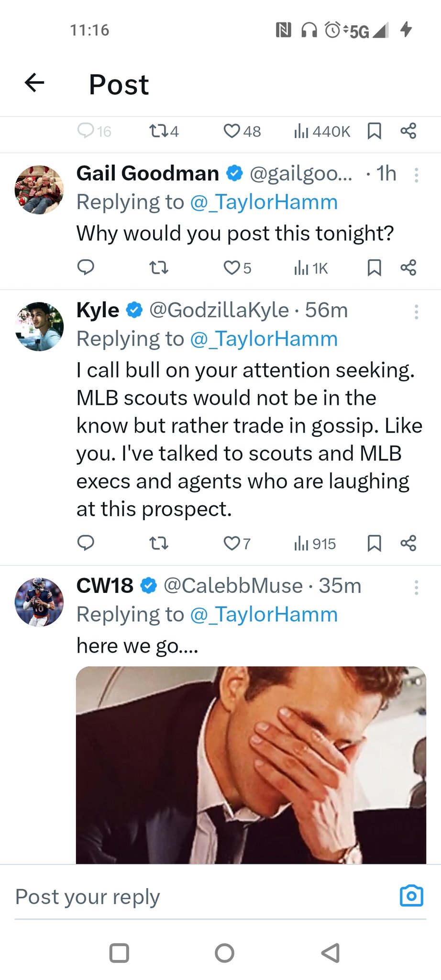Screen dimensions: 441x980
Task: Like Kyle's reply with 7 likes
Action: click(x=232, y=543)
